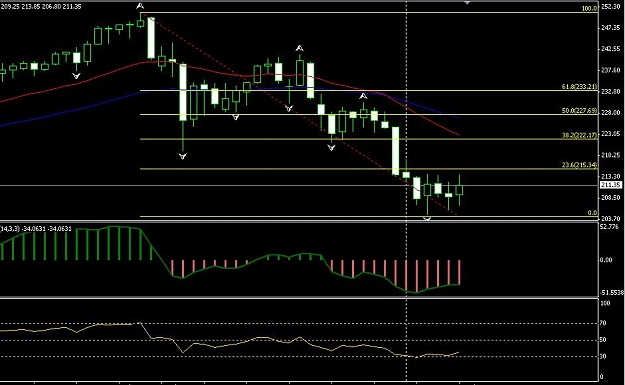Image resolution: width=625 pixels, height=385 pixels.
Task: Click the 50 level on RSI scale
Action: tap(603, 340)
